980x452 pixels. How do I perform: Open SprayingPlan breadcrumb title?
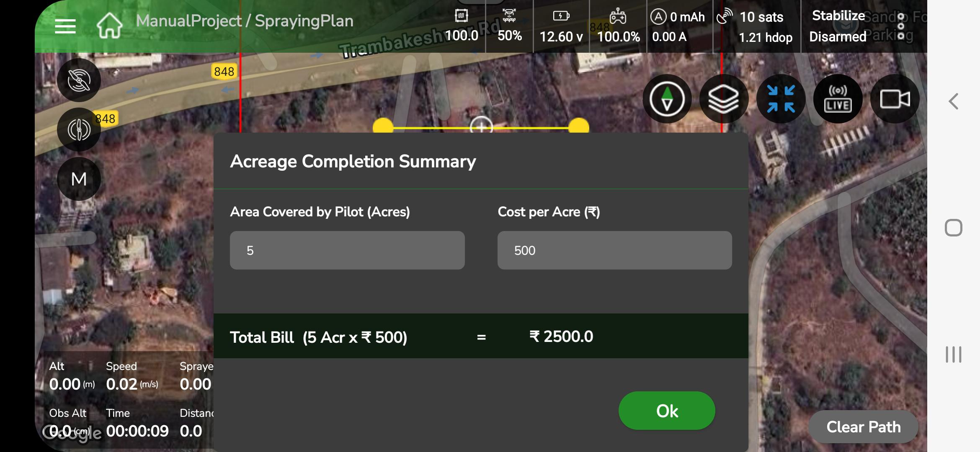(x=304, y=21)
